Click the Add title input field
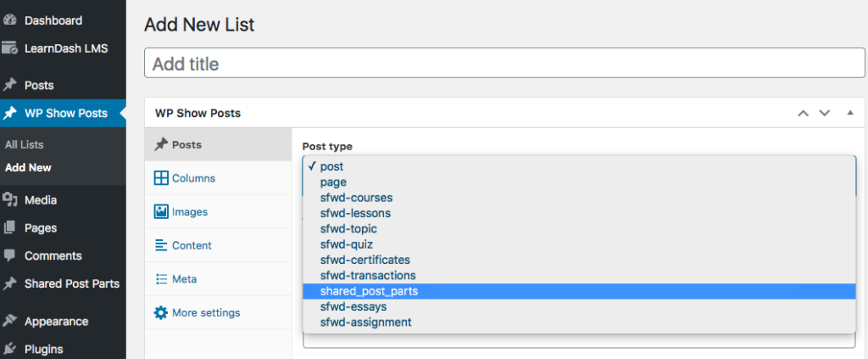868x359 pixels. click(504, 64)
